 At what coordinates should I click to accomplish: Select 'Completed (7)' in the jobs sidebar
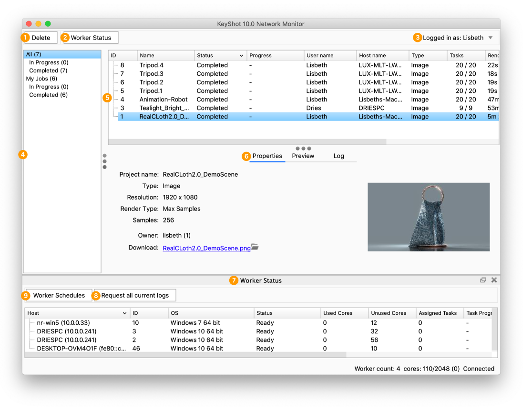click(48, 70)
